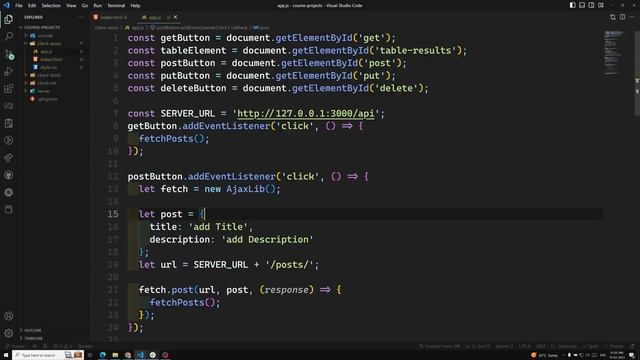Open the View menu
This screenshot has height=360, width=640.
(x=71, y=6)
